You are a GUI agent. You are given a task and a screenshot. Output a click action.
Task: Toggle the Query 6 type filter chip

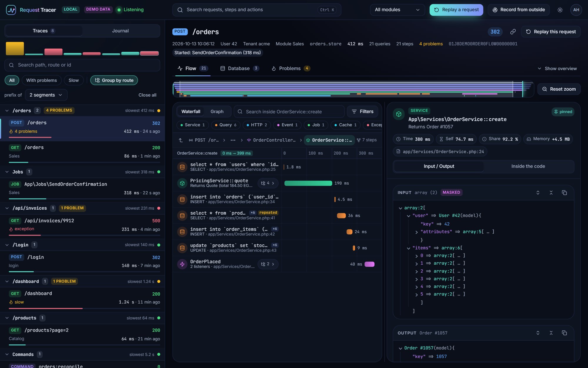[226, 125]
